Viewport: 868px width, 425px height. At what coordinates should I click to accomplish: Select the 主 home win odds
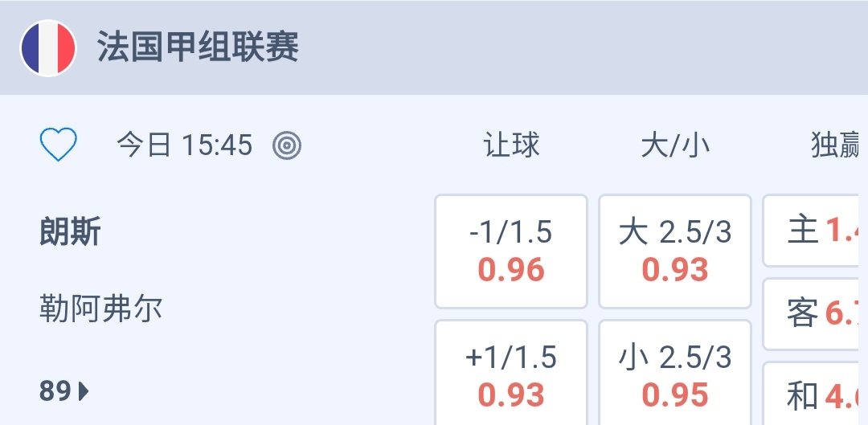(815, 231)
